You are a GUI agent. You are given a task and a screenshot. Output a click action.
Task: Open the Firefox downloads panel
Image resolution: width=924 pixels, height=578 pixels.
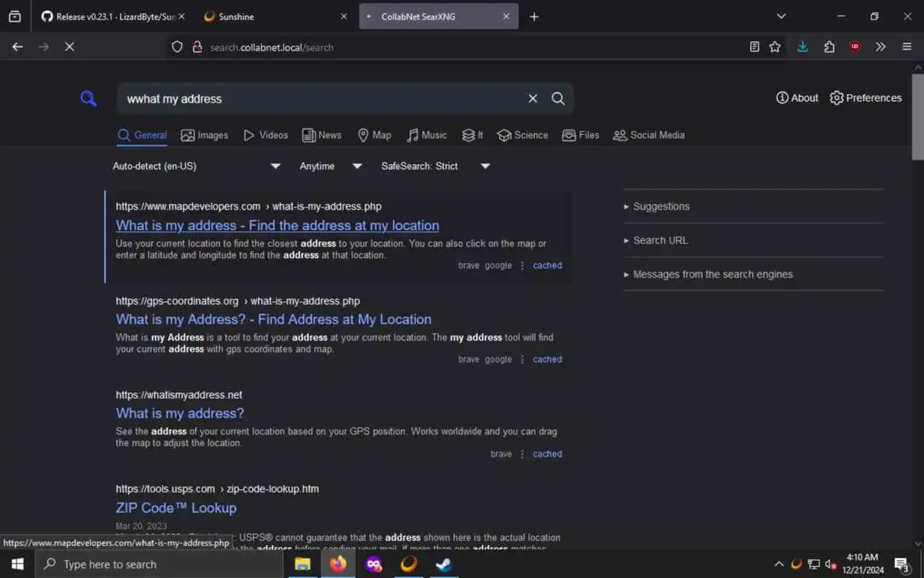(802, 46)
